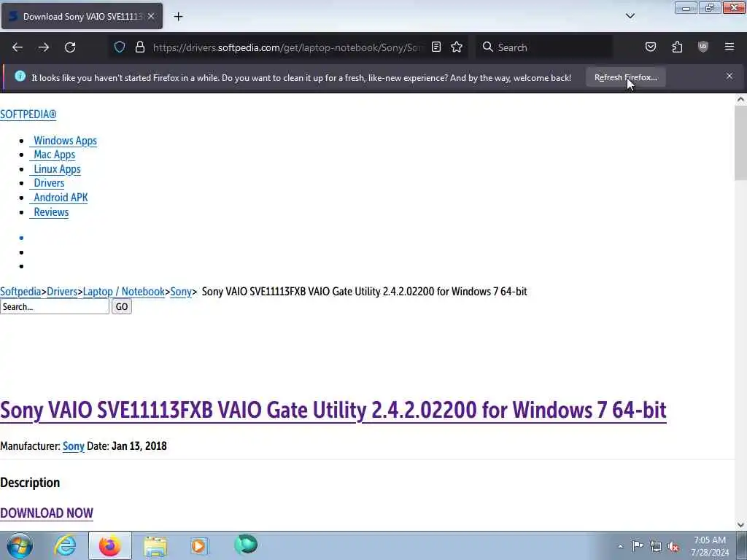Open SOFTPEDIA home link
The image size is (747, 560).
point(28,114)
